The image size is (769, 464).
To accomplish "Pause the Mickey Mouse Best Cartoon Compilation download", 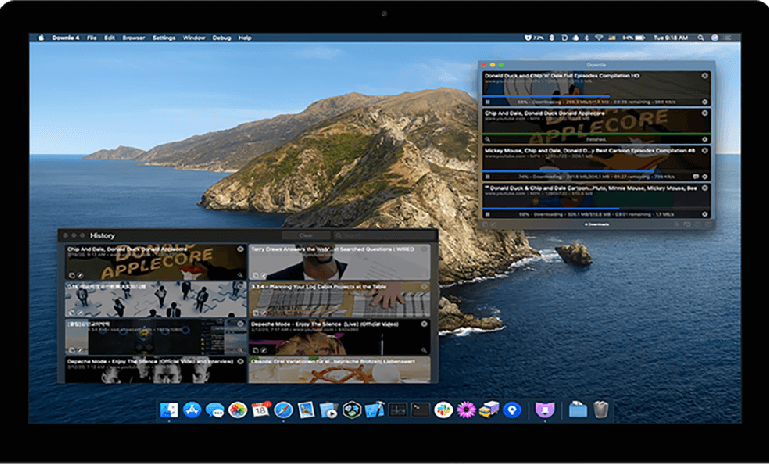I will coord(487,177).
